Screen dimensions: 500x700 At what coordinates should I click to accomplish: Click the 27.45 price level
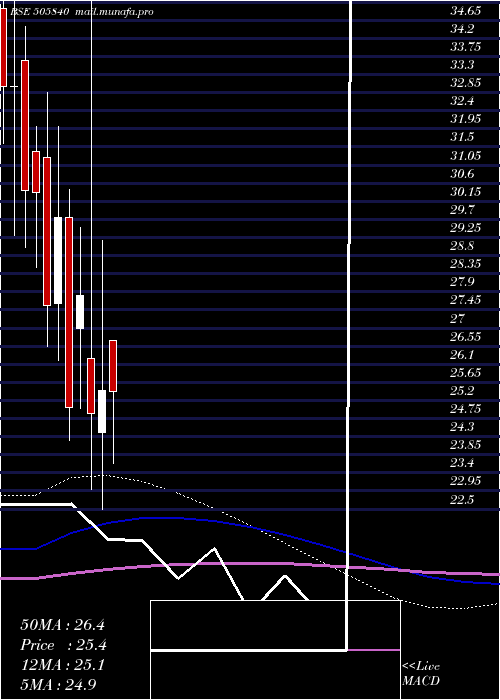click(x=465, y=300)
